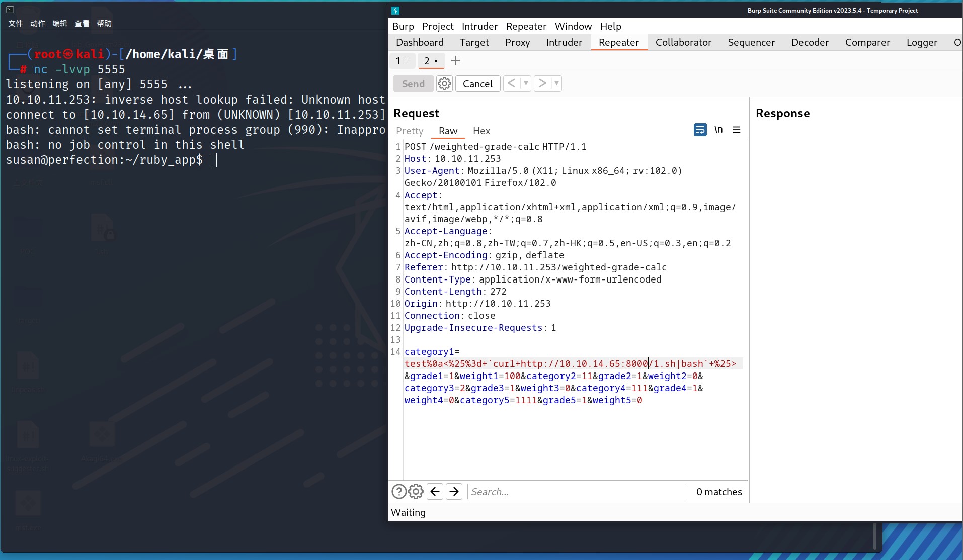Open terminal 动作 menu
963x560 pixels.
(38, 23)
